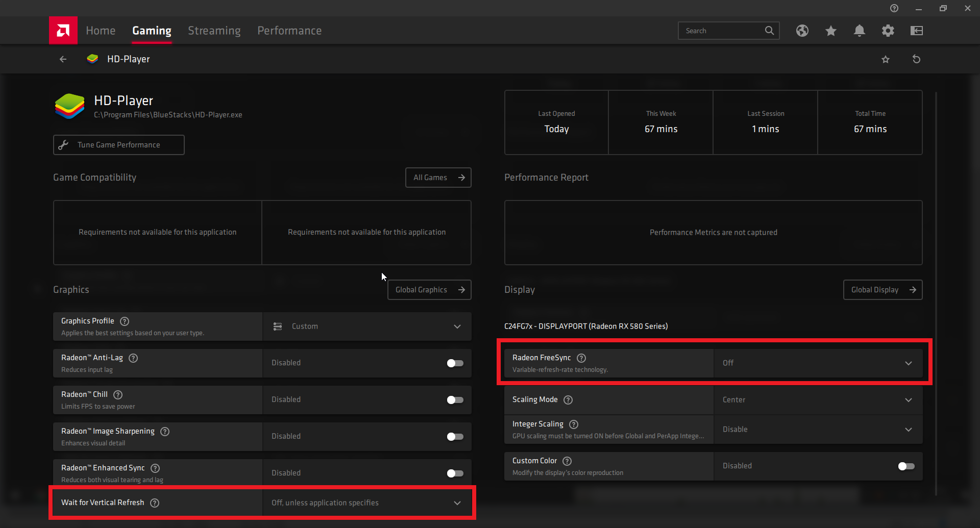Screen dimensions: 980x528
Task: Open Radeon FreeSync Off dropdown
Action: tap(818, 363)
